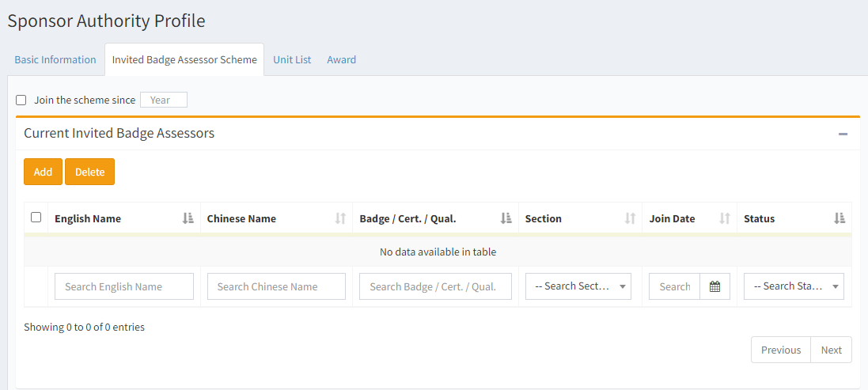Sort by Badge / Cert. / Qual. icon
This screenshot has width=868, height=390.
point(506,218)
